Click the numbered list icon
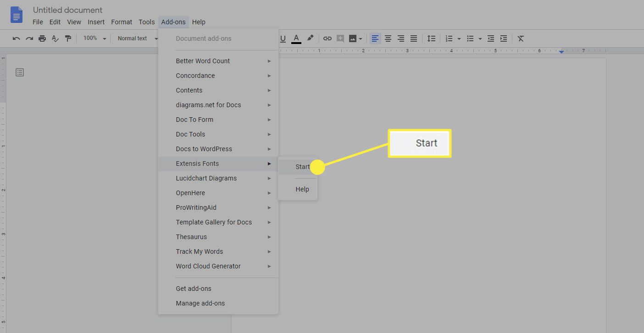644x333 pixels. pos(449,38)
